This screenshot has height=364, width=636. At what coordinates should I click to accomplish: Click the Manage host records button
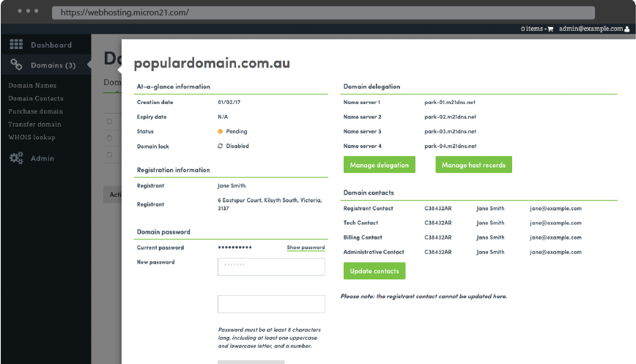[x=473, y=165]
